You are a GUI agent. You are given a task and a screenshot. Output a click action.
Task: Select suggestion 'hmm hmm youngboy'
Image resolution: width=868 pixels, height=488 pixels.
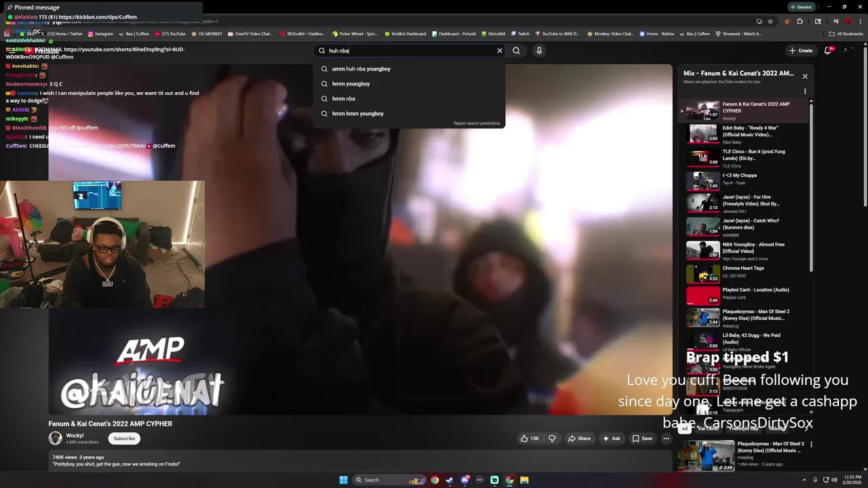pyautogui.click(x=410, y=113)
